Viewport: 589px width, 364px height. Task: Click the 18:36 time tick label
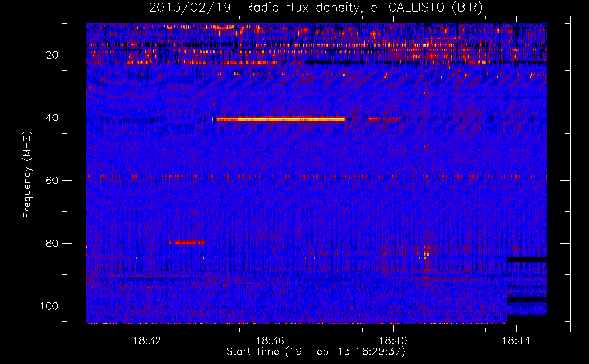click(x=270, y=341)
